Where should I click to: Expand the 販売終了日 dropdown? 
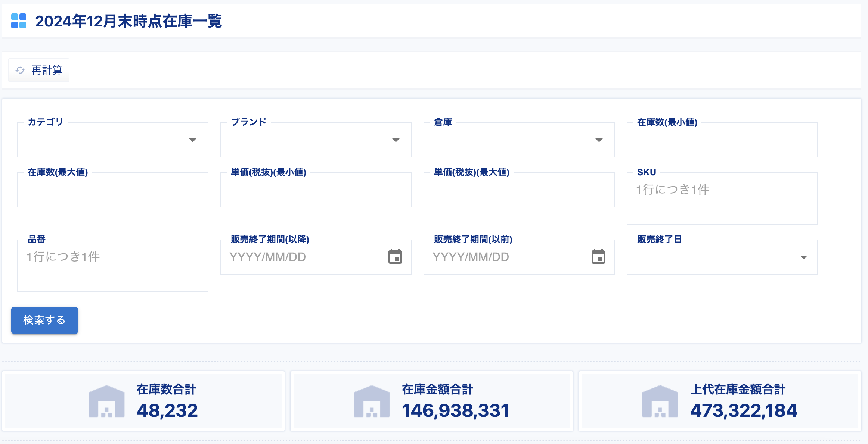[x=722, y=257]
